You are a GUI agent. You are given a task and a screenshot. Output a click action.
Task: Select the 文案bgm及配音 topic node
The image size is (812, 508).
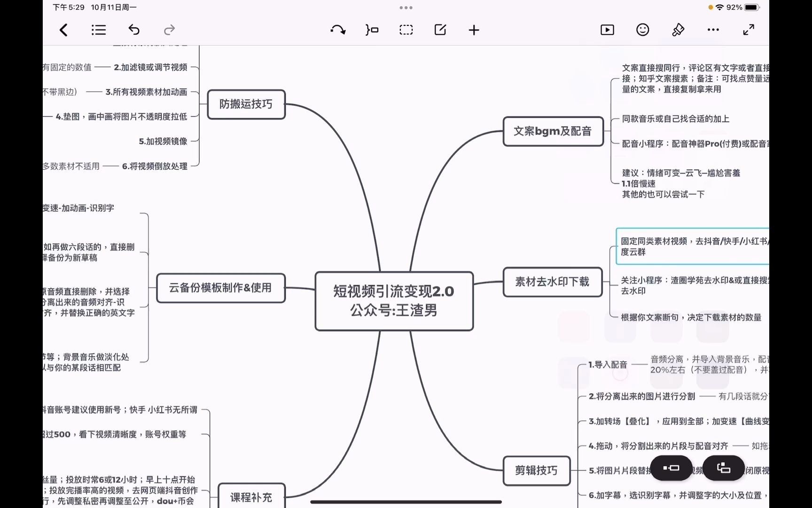pos(553,131)
